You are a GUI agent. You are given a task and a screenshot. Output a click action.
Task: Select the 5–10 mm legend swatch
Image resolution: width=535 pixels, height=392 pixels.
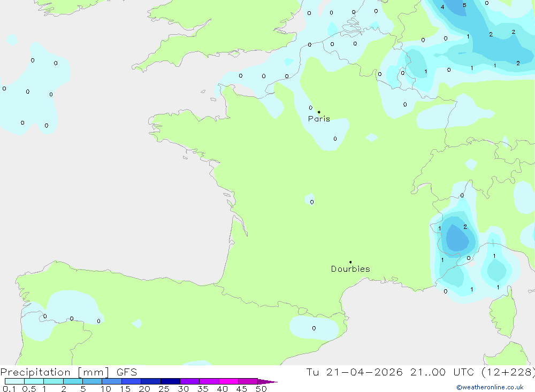click(x=92, y=381)
